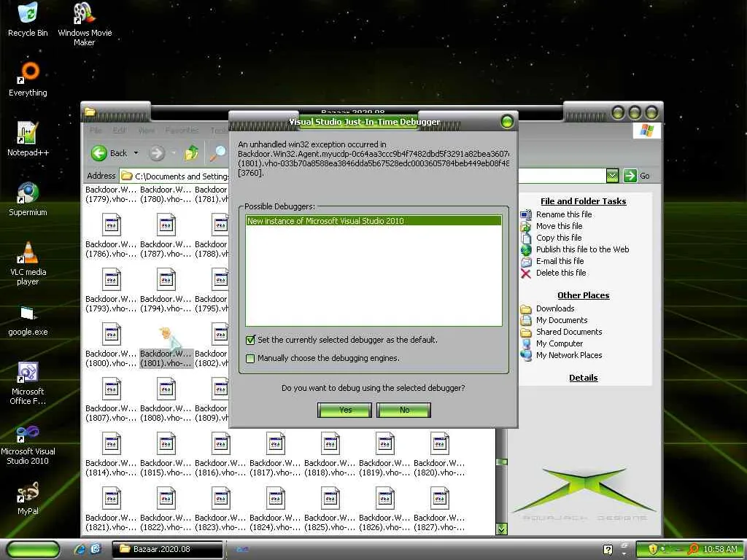Open Shared Documents in Other Places
The image size is (747, 560).
click(569, 332)
